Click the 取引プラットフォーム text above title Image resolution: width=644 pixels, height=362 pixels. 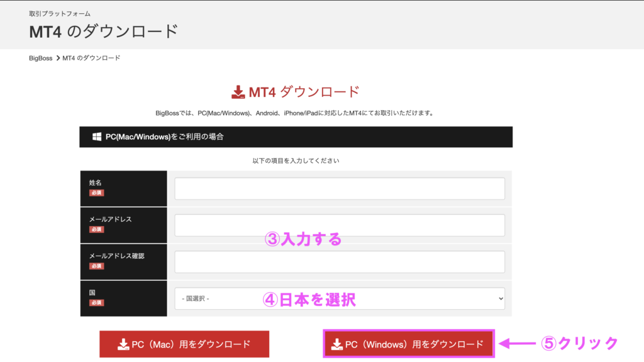pyautogui.click(x=60, y=14)
